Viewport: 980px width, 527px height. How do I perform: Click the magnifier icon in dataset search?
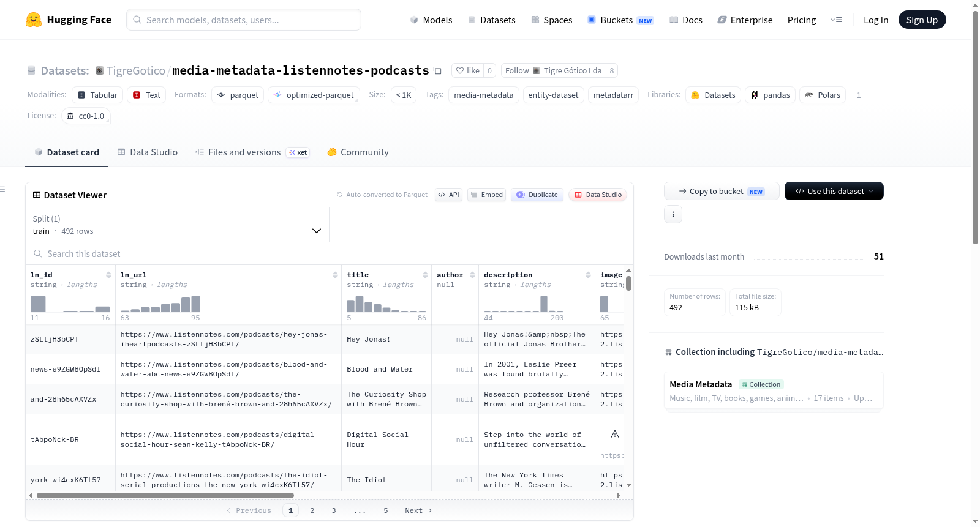[38, 253]
